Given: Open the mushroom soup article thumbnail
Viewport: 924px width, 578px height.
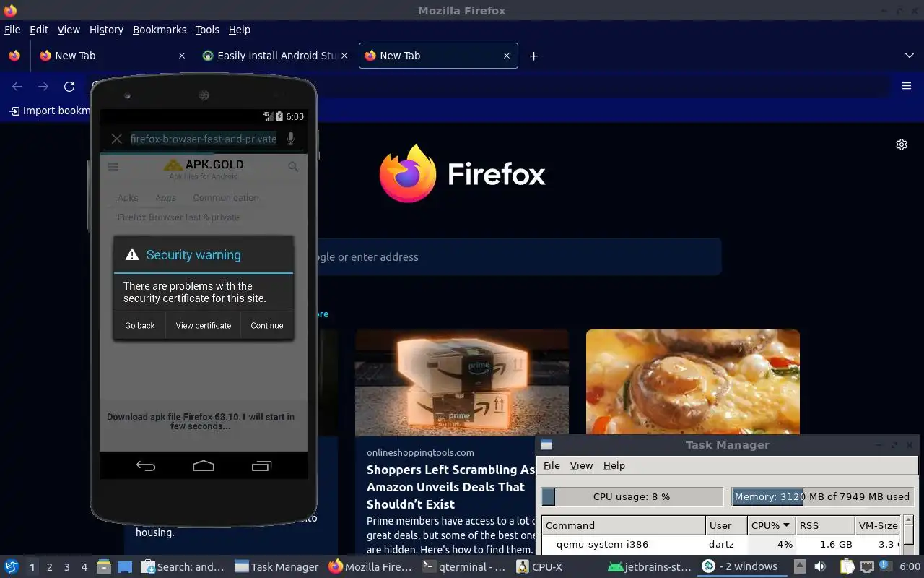Looking at the screenshot, I should click(x=693, y=383).
